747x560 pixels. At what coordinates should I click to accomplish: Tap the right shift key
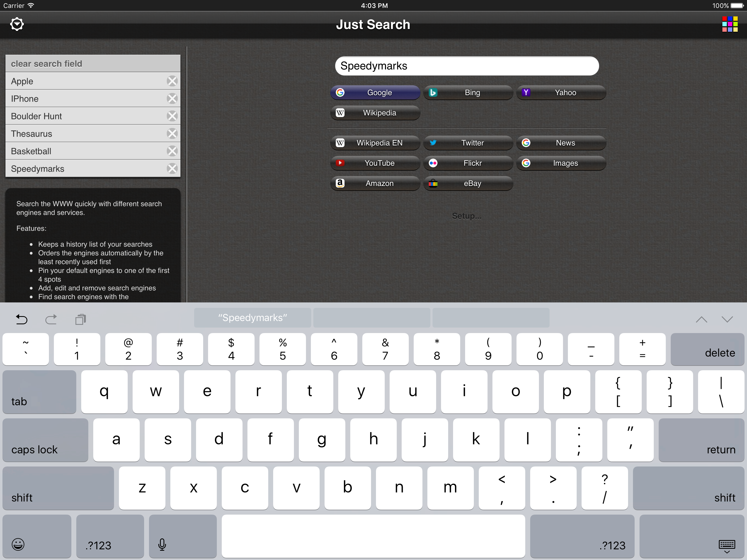[x=688, y=488]
